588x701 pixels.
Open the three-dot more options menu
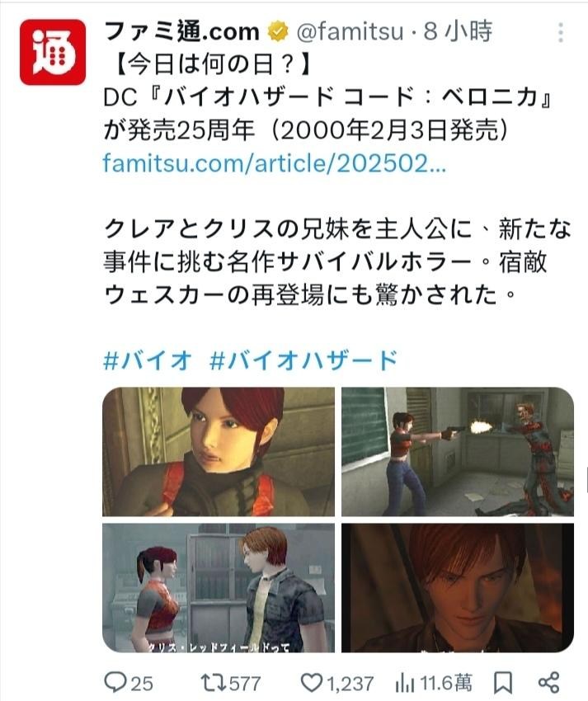[x=561, y=33]
